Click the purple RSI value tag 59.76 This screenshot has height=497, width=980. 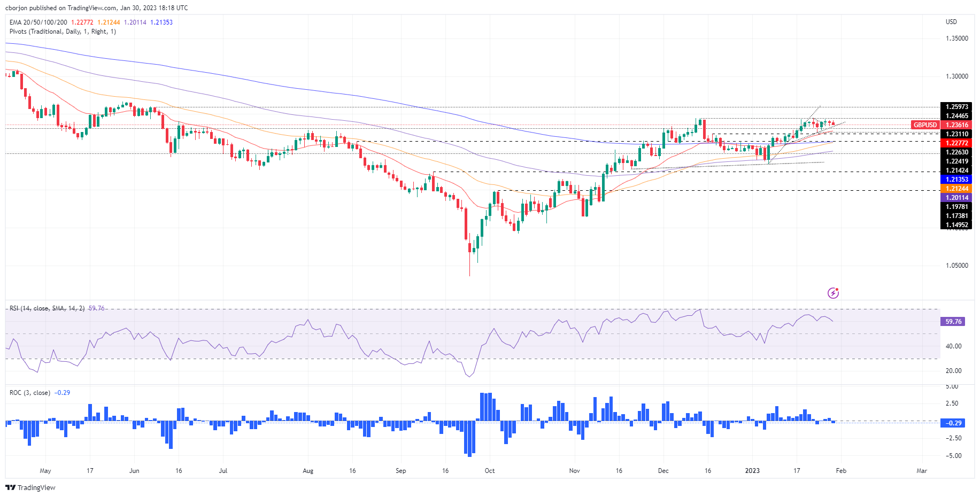[x=953, y=322]
